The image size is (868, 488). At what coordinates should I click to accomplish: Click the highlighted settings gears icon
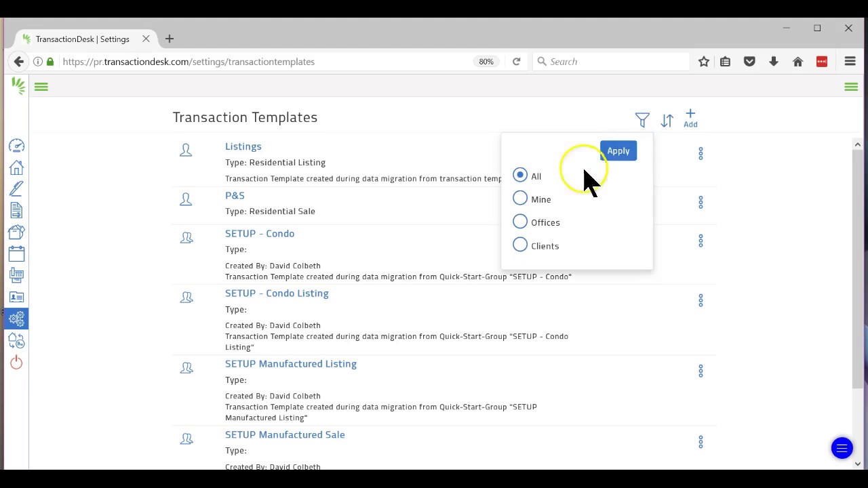16,318
